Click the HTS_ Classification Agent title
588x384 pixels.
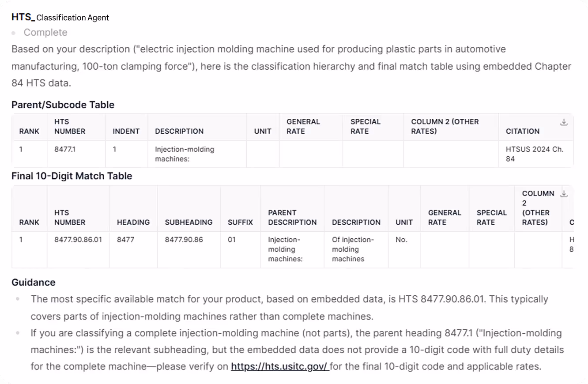[x=60, y=17]
